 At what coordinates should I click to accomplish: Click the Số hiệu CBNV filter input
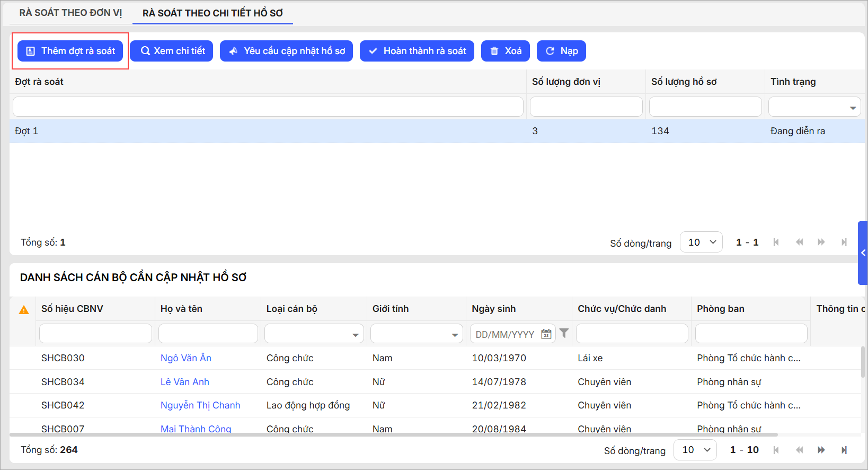pyautogui.click(x=95, y=334)
